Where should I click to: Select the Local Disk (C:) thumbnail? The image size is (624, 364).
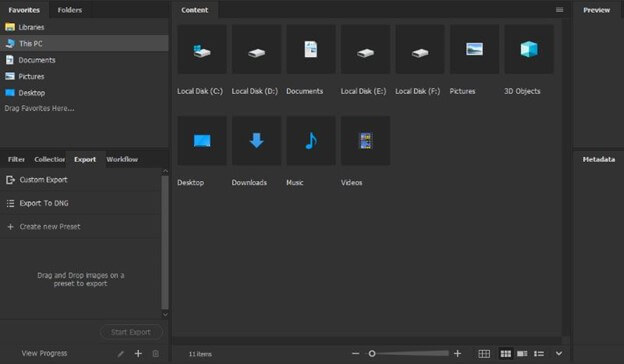pyautogui.click(x=202, y=49)
